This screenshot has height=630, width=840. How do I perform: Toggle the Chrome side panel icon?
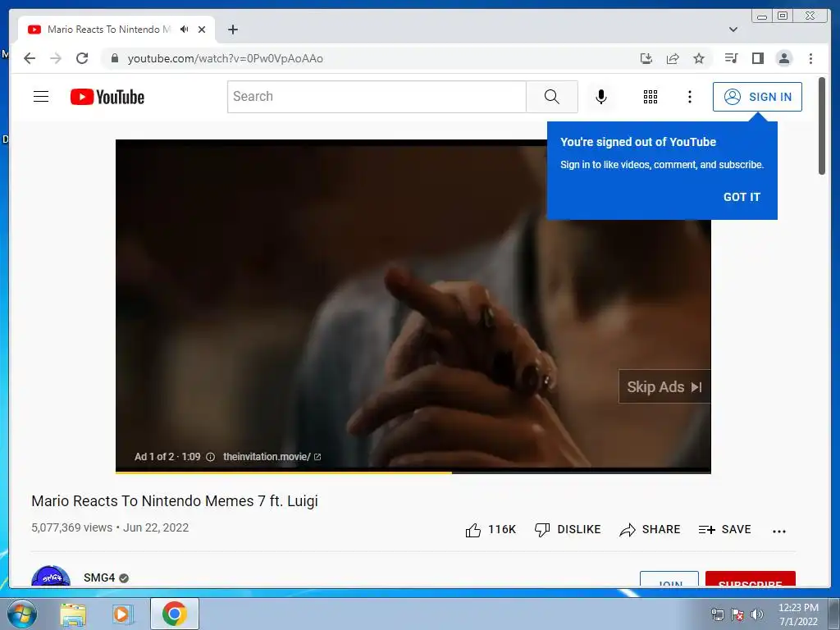click(x=757, y=58)
